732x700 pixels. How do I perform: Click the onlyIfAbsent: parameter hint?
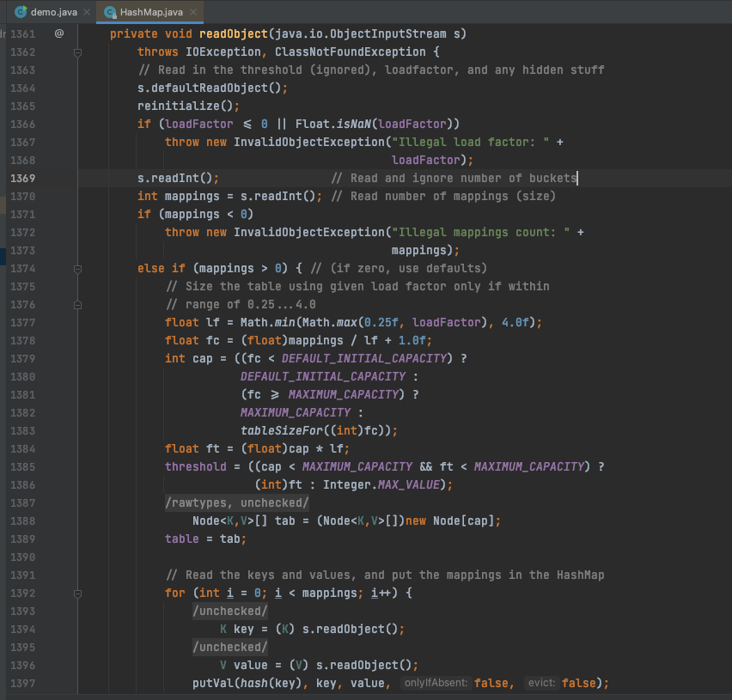[436, 683]
